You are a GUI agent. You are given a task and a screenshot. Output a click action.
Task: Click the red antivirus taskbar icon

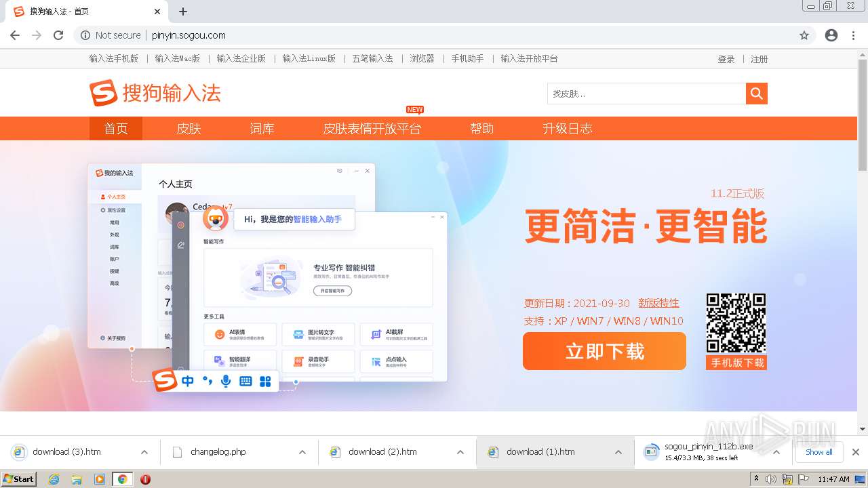click(x=145, y=479)
